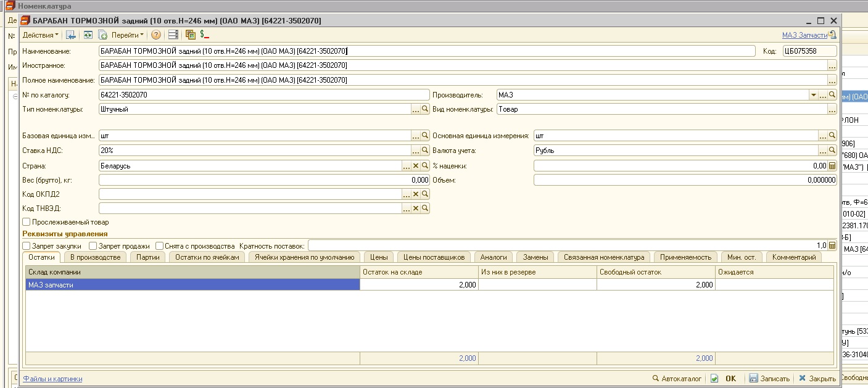Open the Применяемость tab
This screenshot has width=868, height=388.
(685, 257)
